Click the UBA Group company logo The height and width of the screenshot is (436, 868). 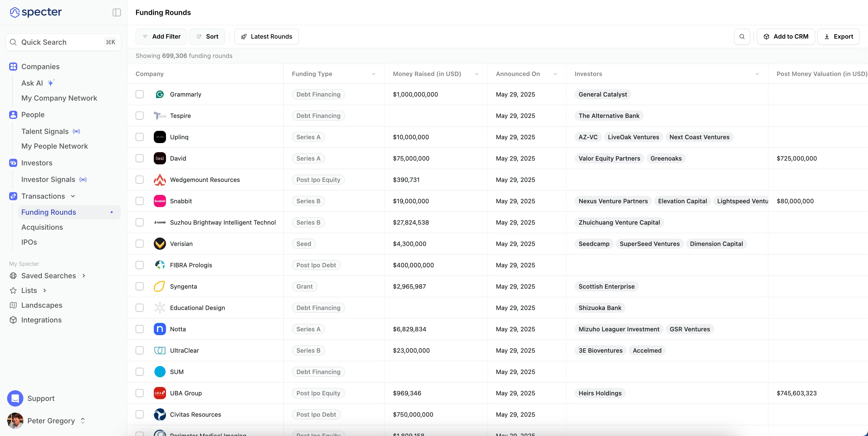(160, 393)
